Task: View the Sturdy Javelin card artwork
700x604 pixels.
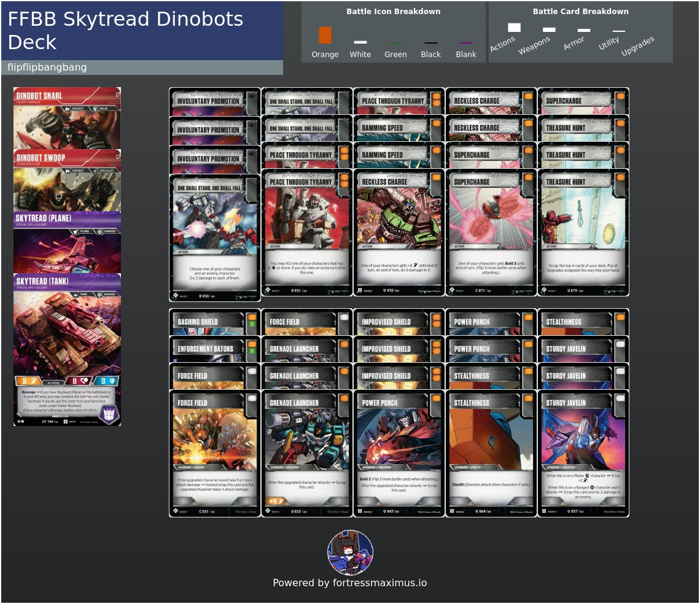Action: pyautogui.click(x=583, y=438)
